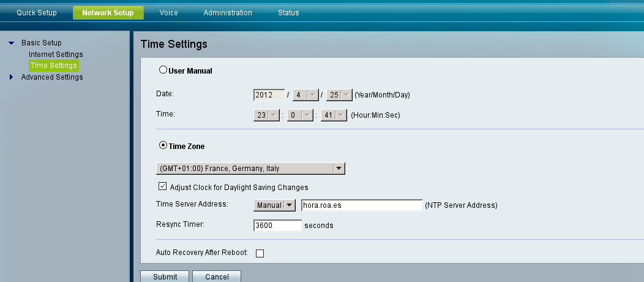
Task: Open the Voice tab
Action: click(168, 13)
